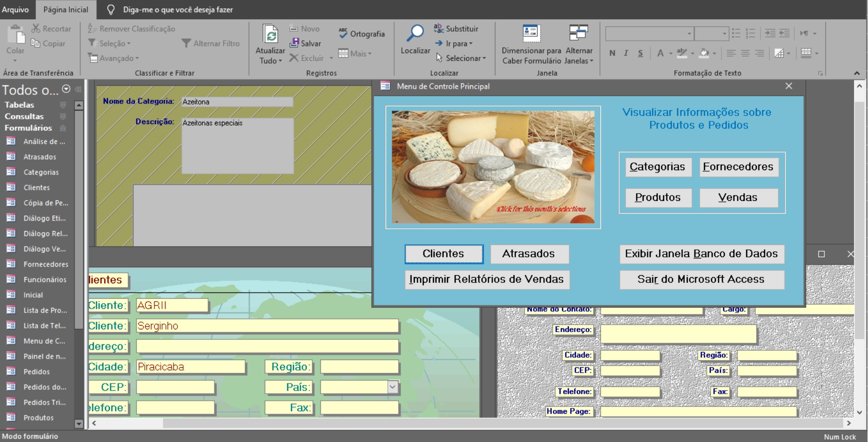Toggle left text alignment
The height and width of the screenshot is (442, 868).
(731, 53)
